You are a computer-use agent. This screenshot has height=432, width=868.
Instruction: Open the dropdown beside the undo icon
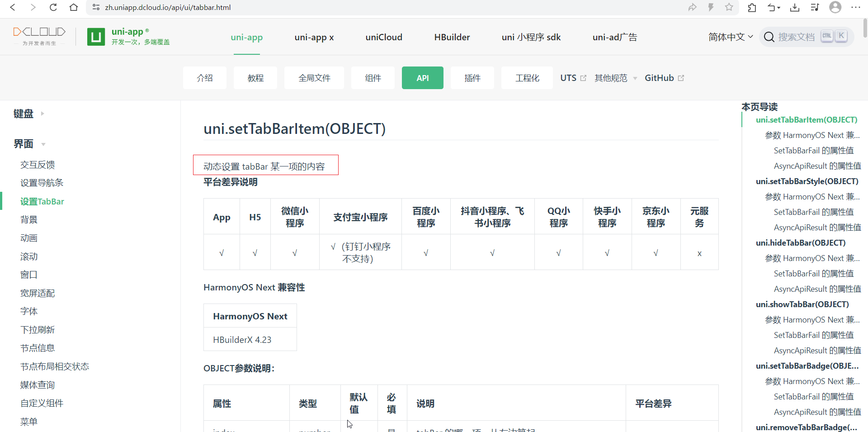(x=779, y=8)
